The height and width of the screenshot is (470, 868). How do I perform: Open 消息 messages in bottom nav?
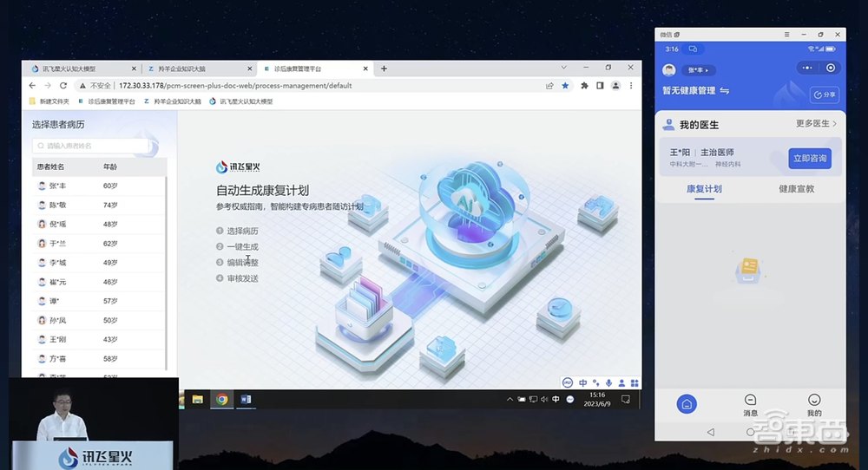point(751,405)
